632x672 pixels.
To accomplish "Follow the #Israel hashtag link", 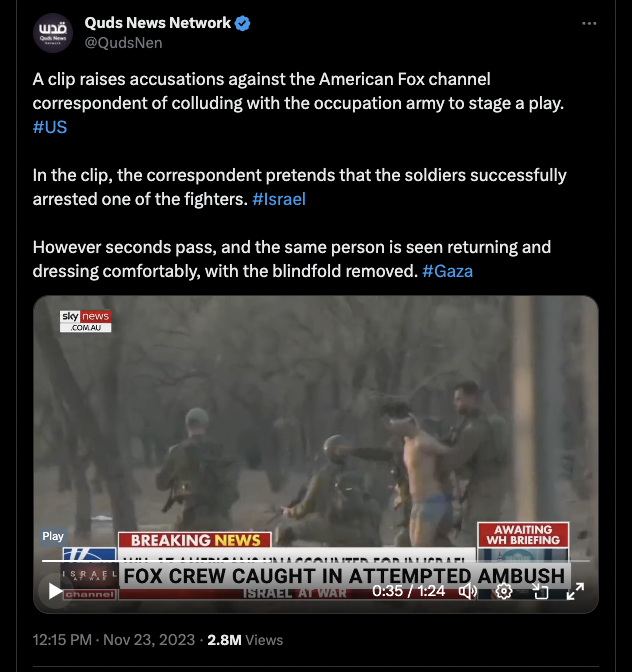I will pyautogui.click(x=279, y=199).
